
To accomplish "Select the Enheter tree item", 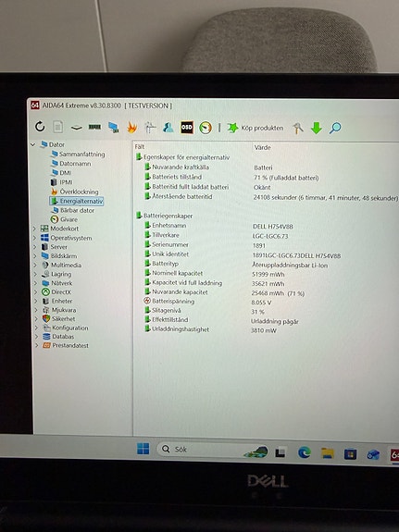I will point(62,301).
